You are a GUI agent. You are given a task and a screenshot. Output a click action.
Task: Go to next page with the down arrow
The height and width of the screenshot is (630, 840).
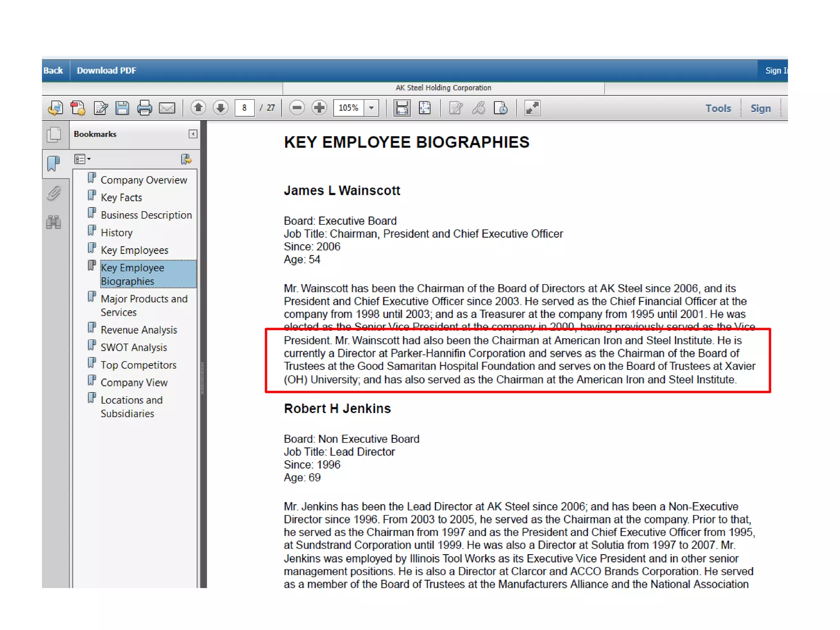(221, 108)
